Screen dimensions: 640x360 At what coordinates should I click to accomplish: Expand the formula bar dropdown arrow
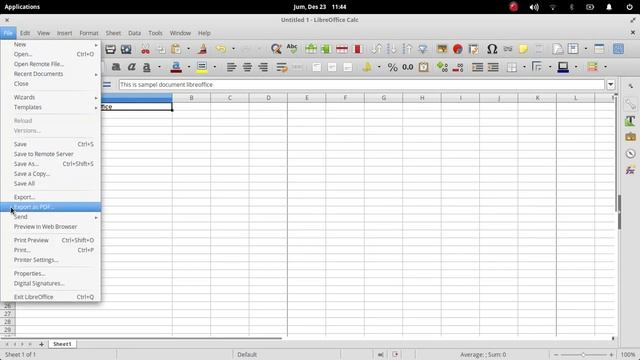611,84
